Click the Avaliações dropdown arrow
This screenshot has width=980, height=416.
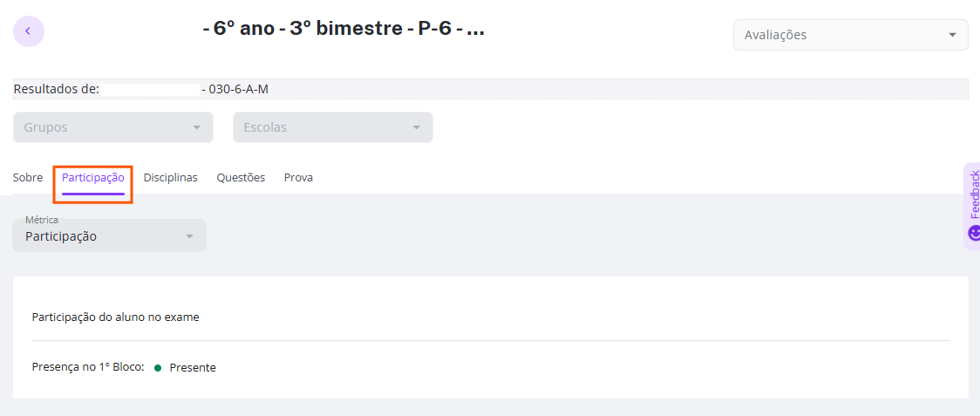952,35
